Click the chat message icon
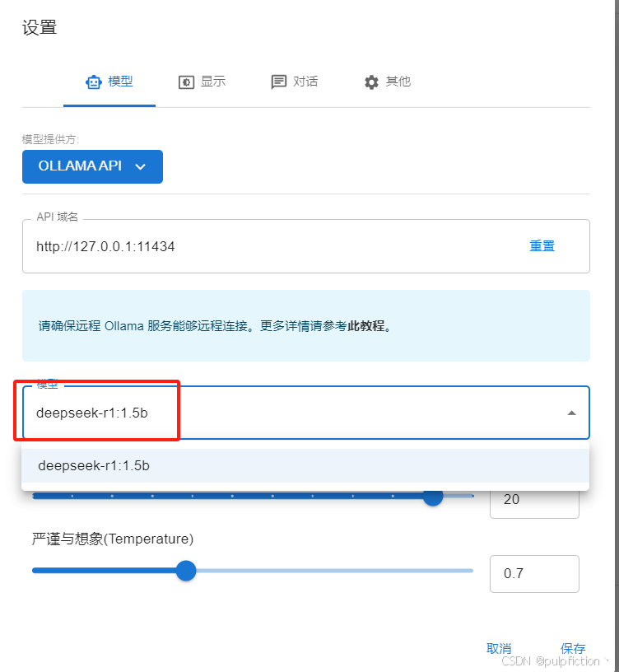 click(x=279, y=82)
